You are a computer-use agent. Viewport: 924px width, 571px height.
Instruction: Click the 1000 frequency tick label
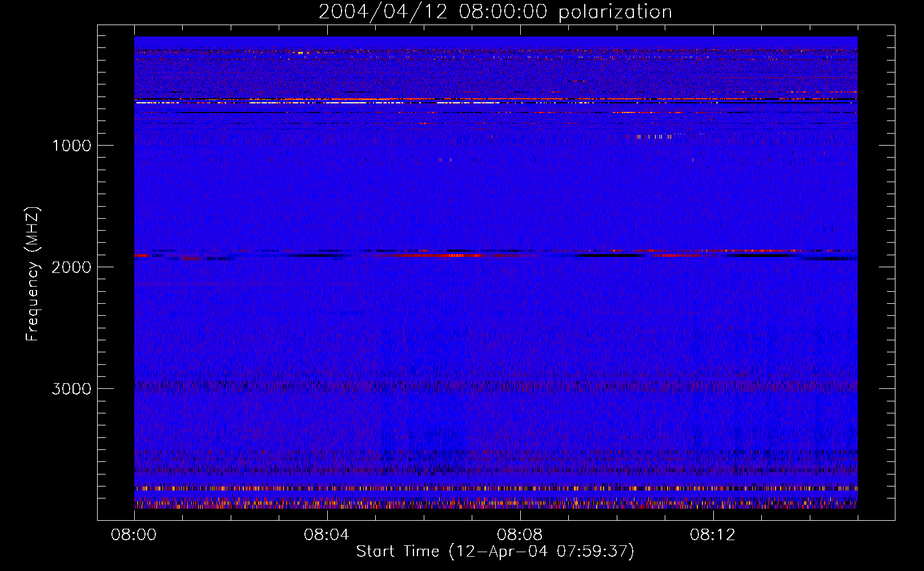tap(71, 146)
